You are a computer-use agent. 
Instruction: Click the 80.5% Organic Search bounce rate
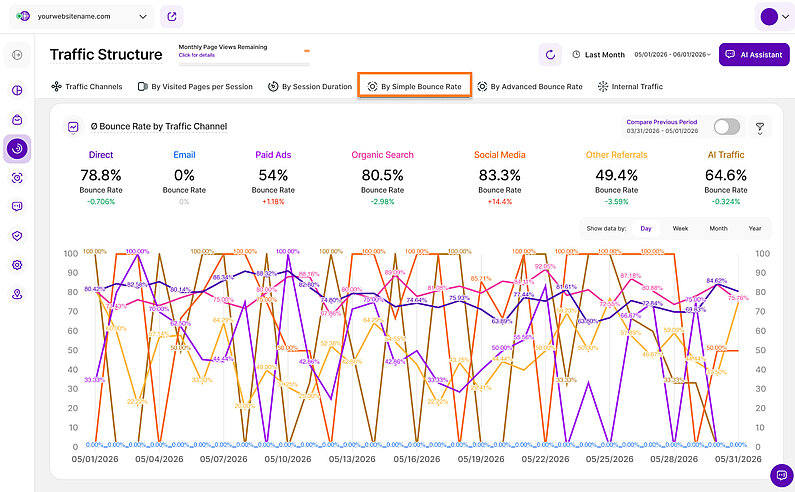click(382, 175)
